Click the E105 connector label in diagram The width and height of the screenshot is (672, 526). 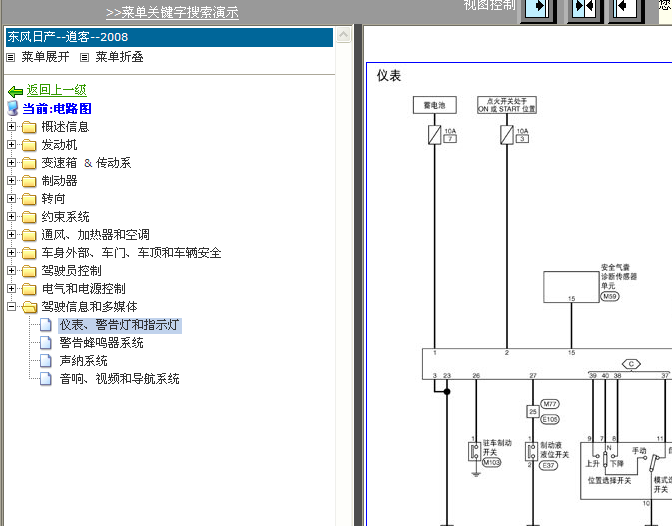pyautogui.click(x=550, y=419)
